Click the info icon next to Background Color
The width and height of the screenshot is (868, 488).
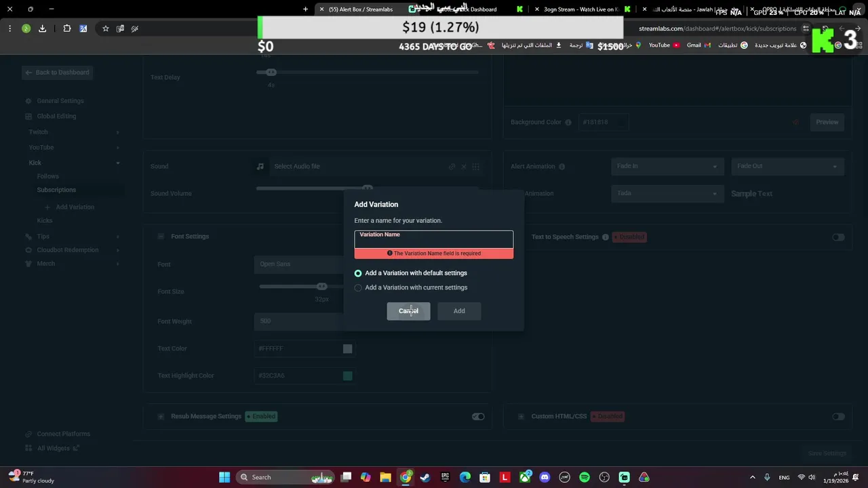click(568, 123)
